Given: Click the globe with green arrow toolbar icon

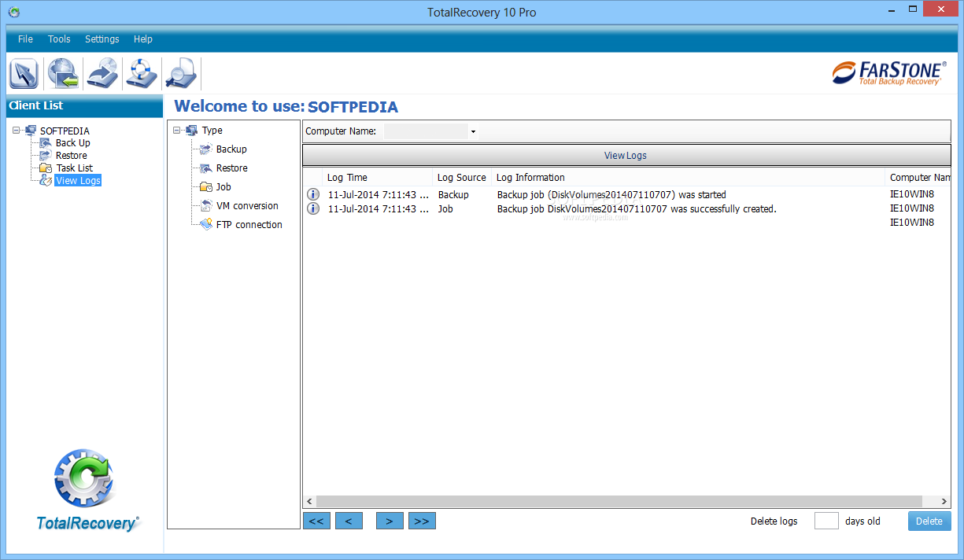Looking at the screenshot, I should coord(63,74).
